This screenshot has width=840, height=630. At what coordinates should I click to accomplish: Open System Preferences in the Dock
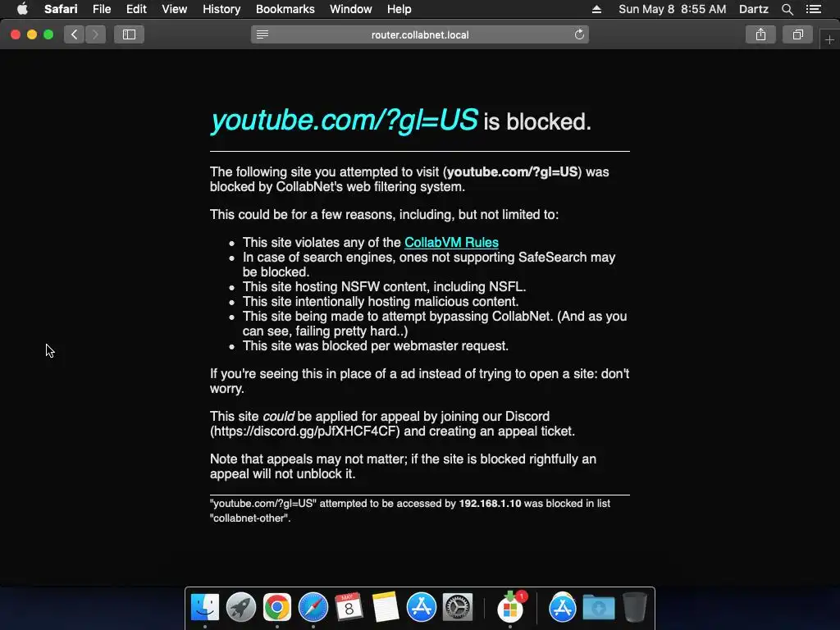[458, 607]
